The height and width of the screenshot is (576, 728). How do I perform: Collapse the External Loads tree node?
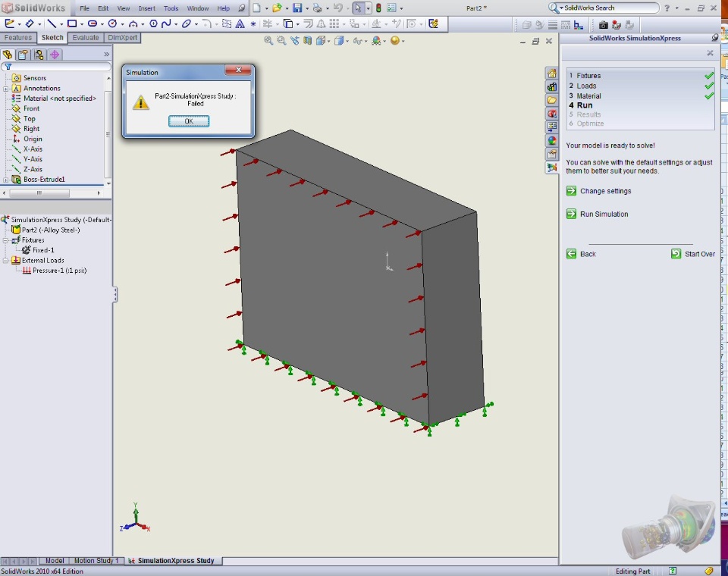click(x=5, y=261)
